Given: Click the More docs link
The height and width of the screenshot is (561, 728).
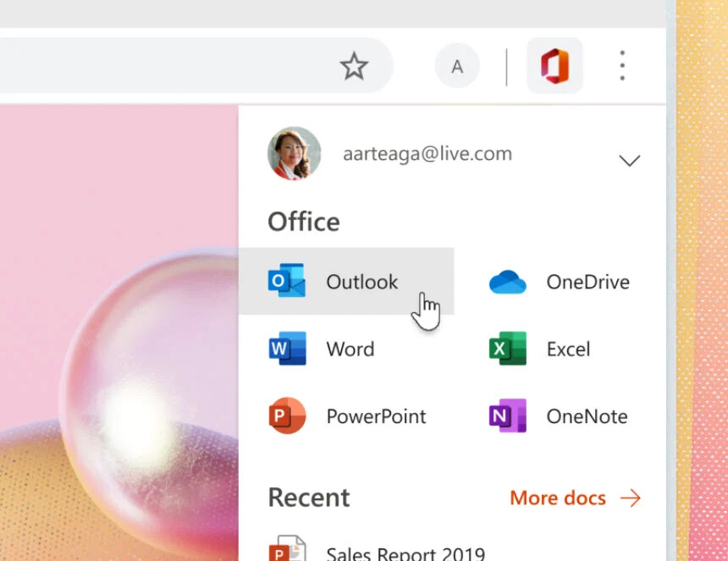Looking at the screenshot, I should pyautogui.click(x=575, y=498).
